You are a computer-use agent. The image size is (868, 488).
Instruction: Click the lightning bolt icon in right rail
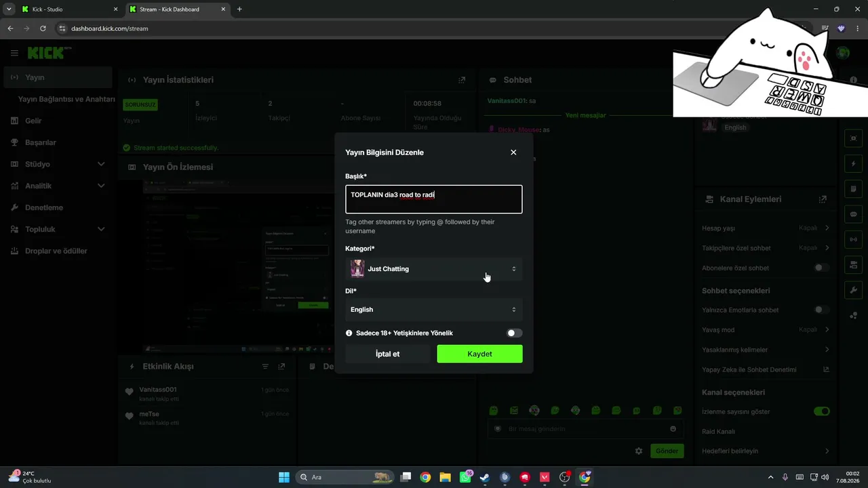tap(853, 163)
